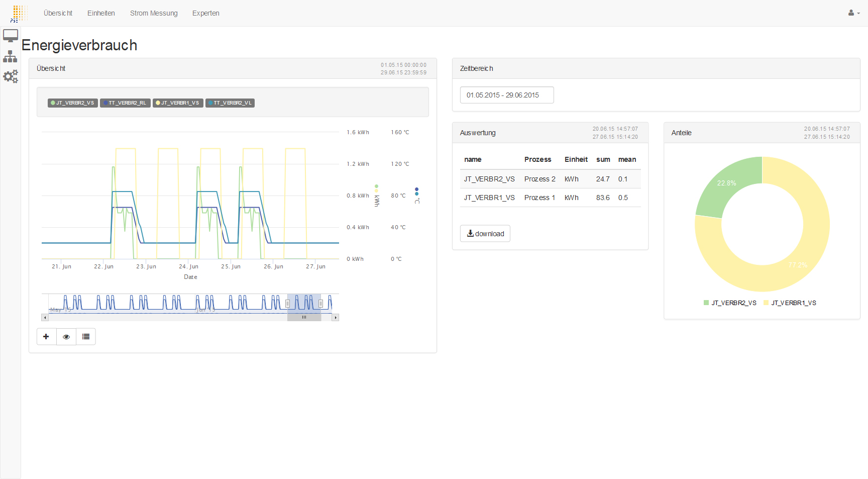868x479 pixels.
Task: Toggle JT_VERBR2_VS in donut legend
Action: click(730, 303)
